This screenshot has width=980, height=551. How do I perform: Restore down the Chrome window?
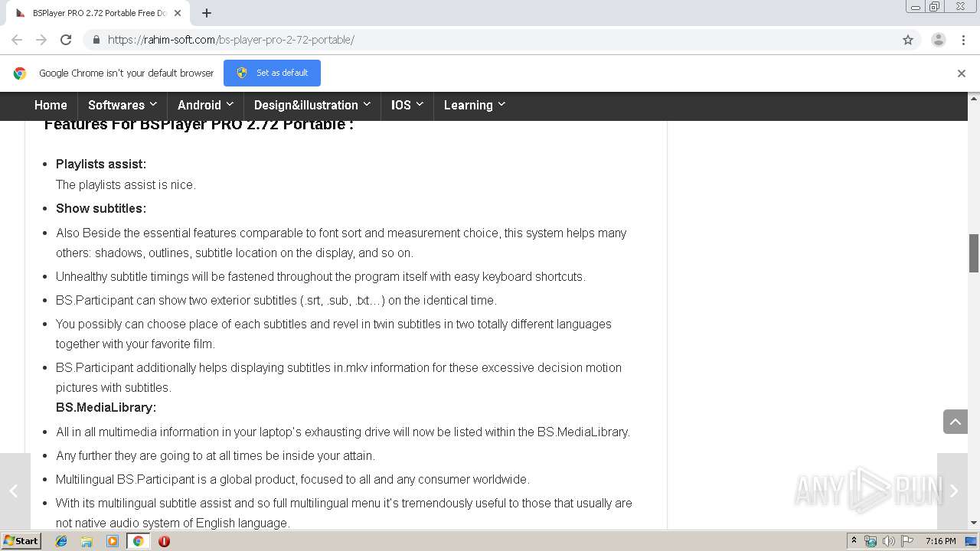pos(935,7)
